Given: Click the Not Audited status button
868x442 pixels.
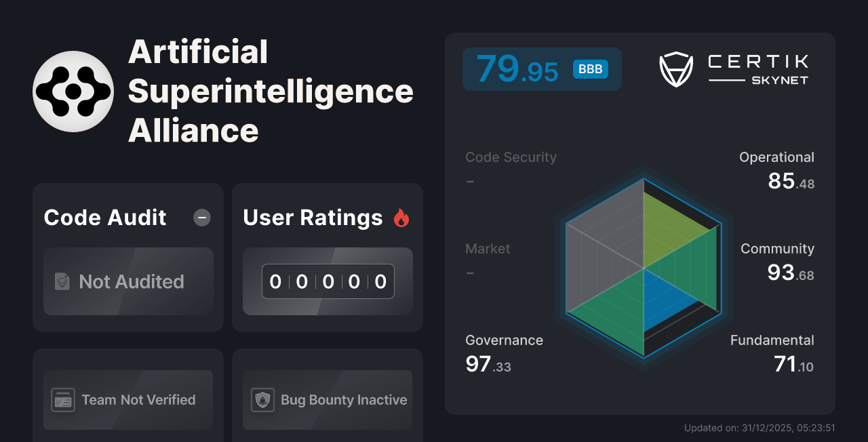Looking at the screenshot, I should tap(128, 281).
